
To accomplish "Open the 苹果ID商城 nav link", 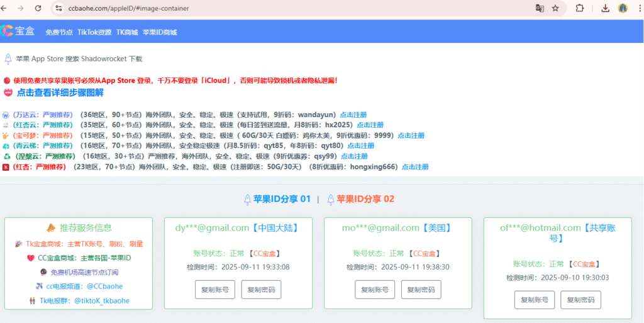I will [160, 32].
